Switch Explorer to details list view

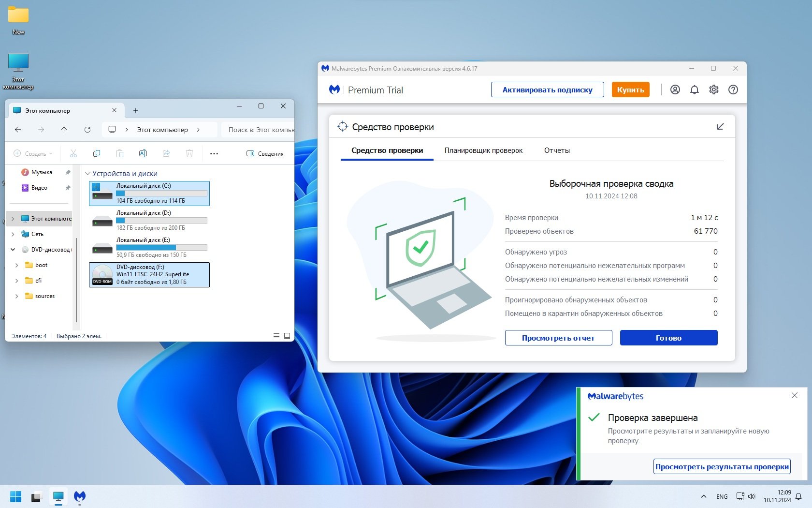coord(276,336)
